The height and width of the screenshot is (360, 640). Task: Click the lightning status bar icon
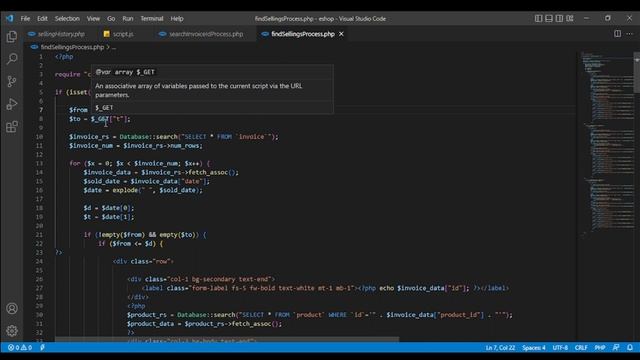42,348
